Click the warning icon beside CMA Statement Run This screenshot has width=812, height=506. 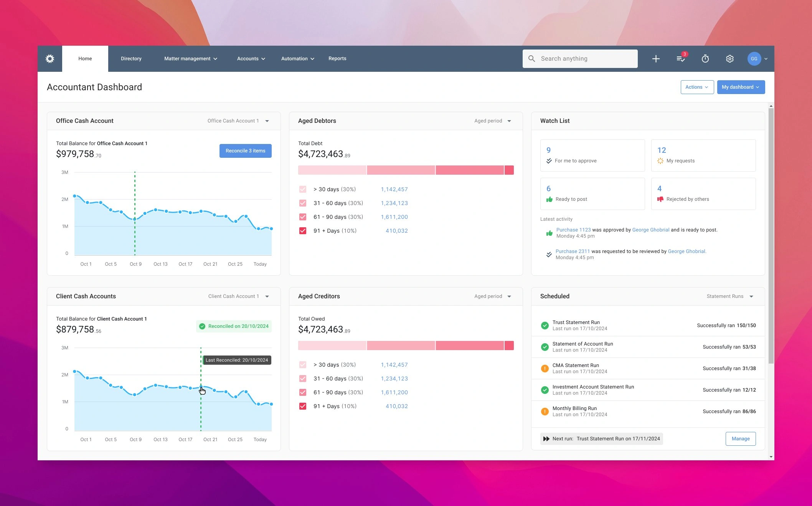(x=545, y=368)
